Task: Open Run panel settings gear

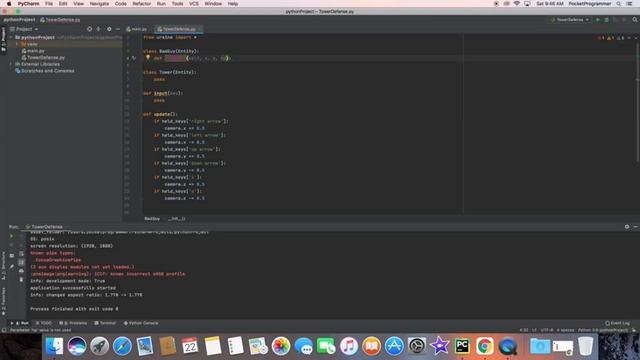Action: (627, 227)
